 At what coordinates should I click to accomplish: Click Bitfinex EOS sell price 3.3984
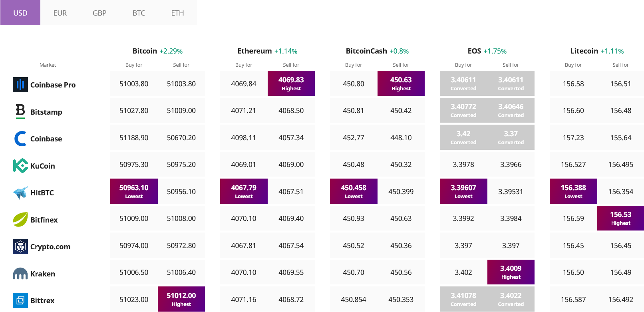(511, 218)
